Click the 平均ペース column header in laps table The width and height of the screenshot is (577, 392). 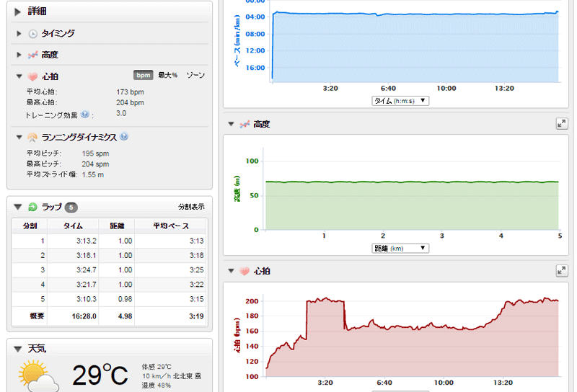(x=170, y=226)
